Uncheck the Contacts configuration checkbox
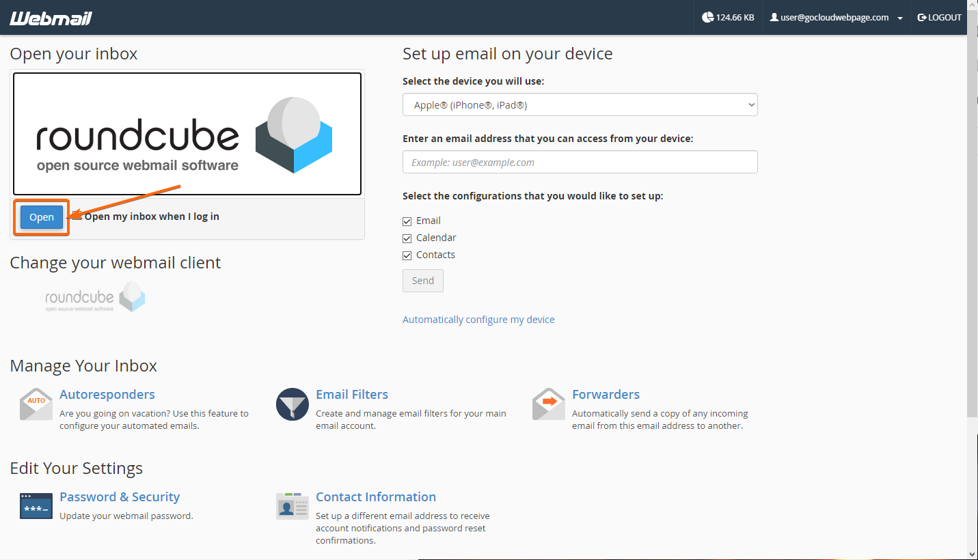978x560 pixels. coord(407,255)
